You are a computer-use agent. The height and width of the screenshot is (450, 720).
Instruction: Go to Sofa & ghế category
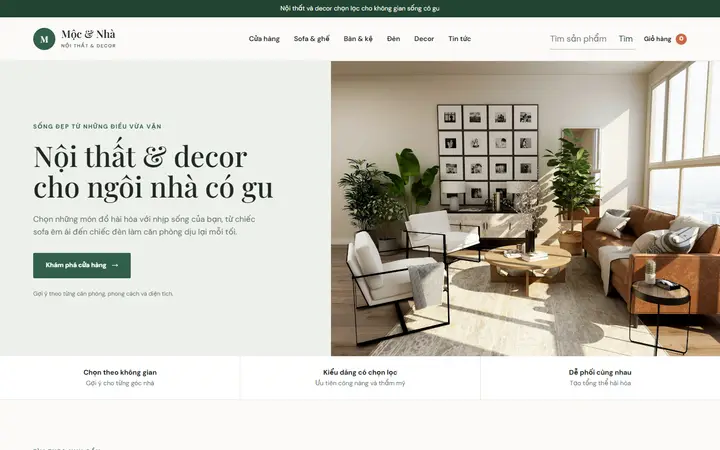(311, 39)
